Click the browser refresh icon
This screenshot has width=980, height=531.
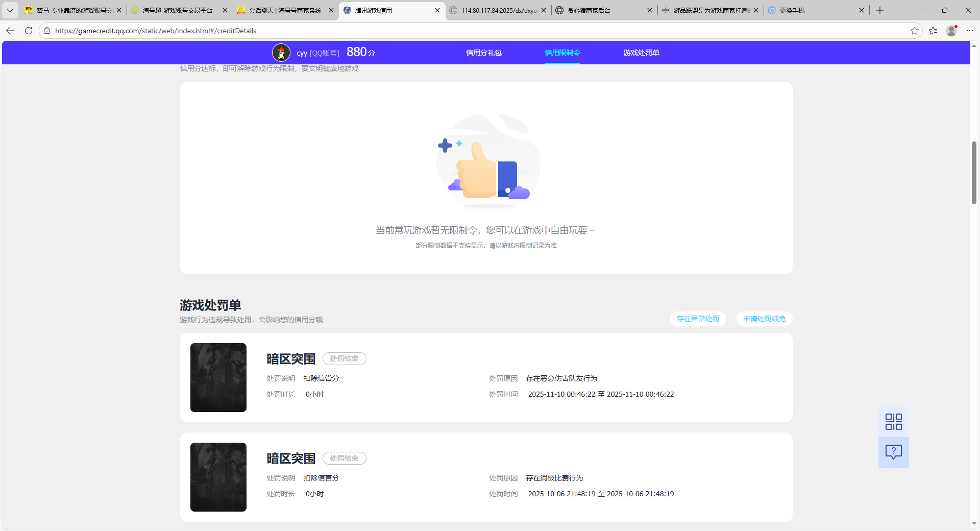tap(29, 31)
